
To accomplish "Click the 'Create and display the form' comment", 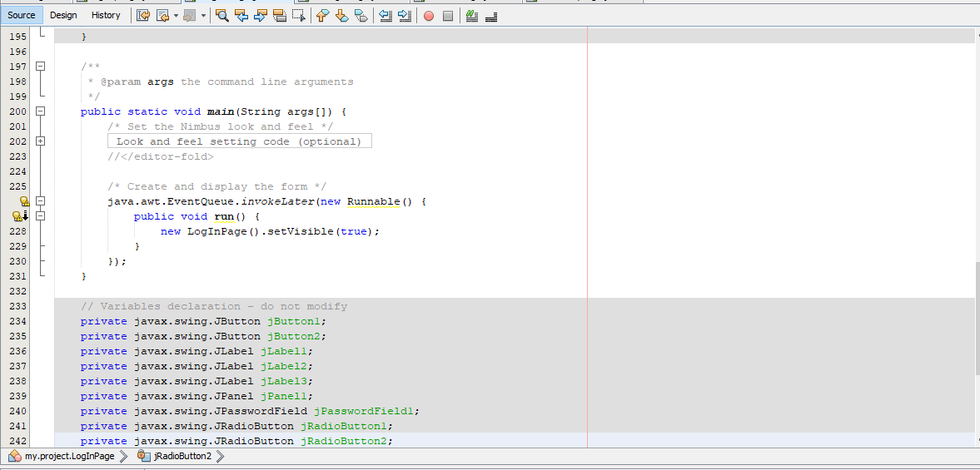I will [216, 186].
